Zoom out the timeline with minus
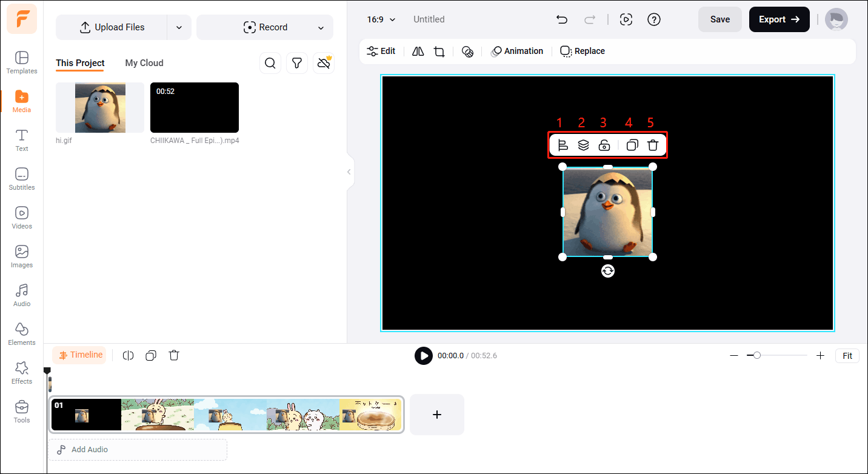 tap(734, 356)
